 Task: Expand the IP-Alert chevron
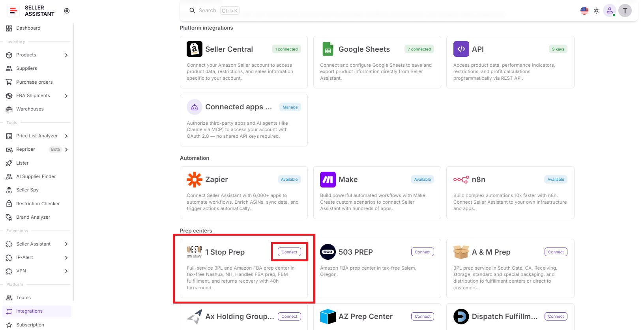pyautogui.click(x=66, y=258)
